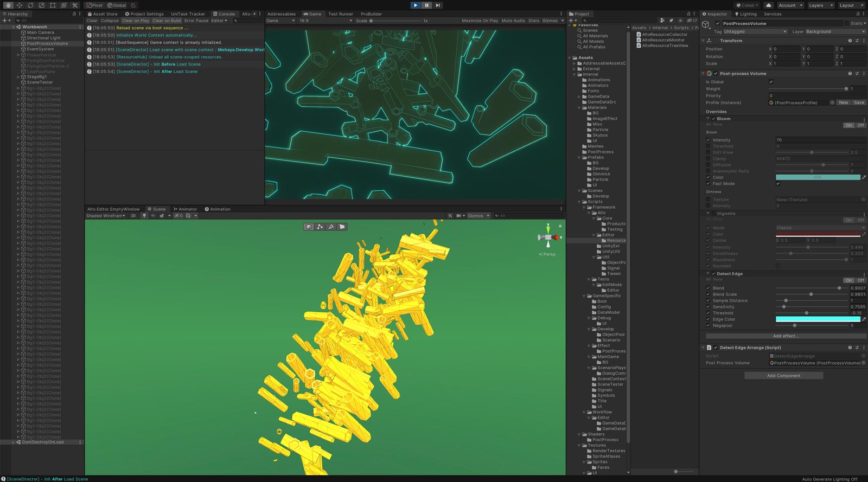The width and height of the screenshot is (868, 482).
Task: Open cloud services via the cloud icon
Action: 768,5
